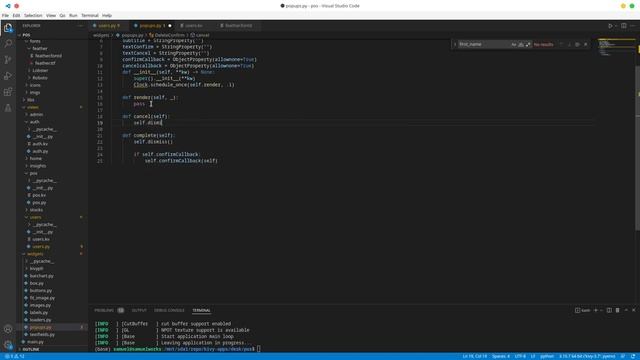The width and height of the screenshot is (640, 360).
Task: Toggle replace mode arrow in find widget
Action: 455,44
